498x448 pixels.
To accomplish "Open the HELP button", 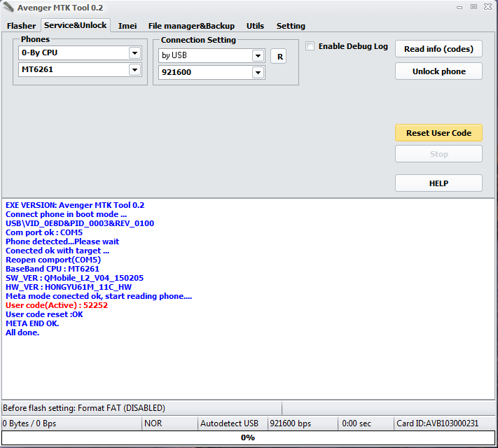I will (x=438, y=183).
